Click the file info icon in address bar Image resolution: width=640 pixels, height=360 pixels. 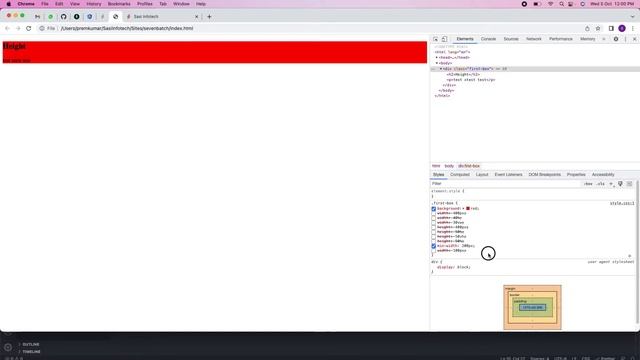(x=42, y=29)
